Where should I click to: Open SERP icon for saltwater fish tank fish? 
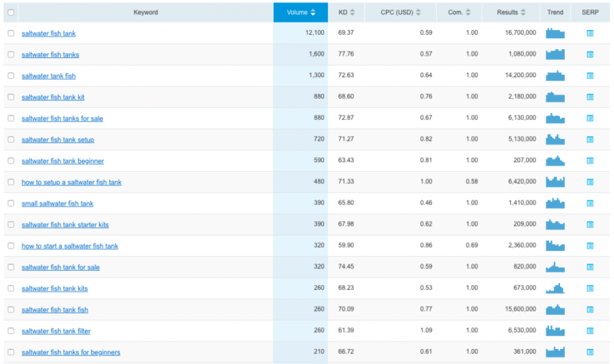pos(589,309)
